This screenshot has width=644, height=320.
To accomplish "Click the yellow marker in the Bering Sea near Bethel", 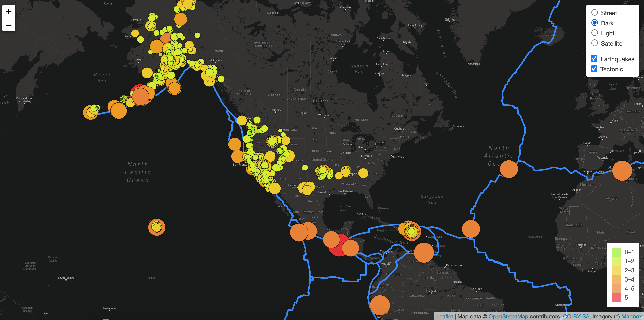I will pyautogui.click(x=147, y=73).
